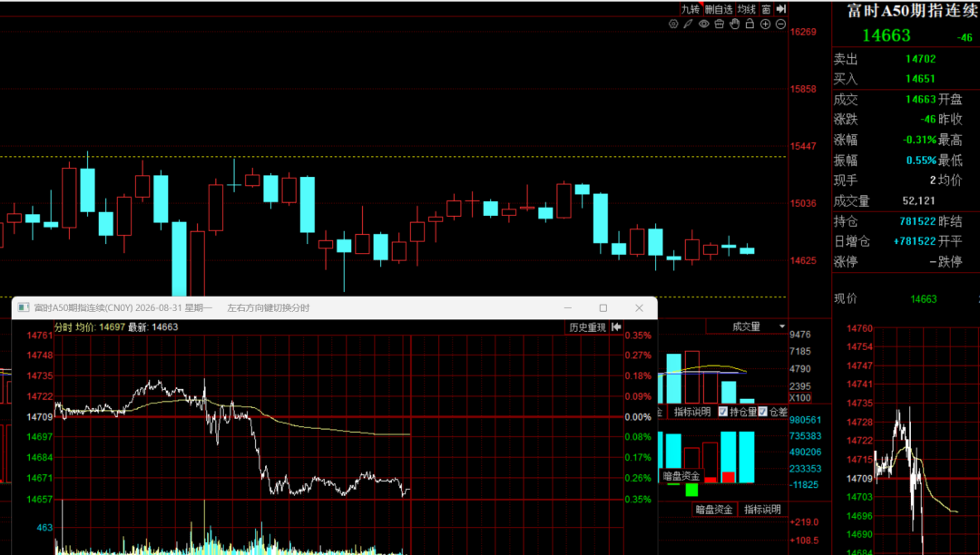Screen dimensions: 980x555
Task: Click the 历史重现 button
Action: coord(587,327)
